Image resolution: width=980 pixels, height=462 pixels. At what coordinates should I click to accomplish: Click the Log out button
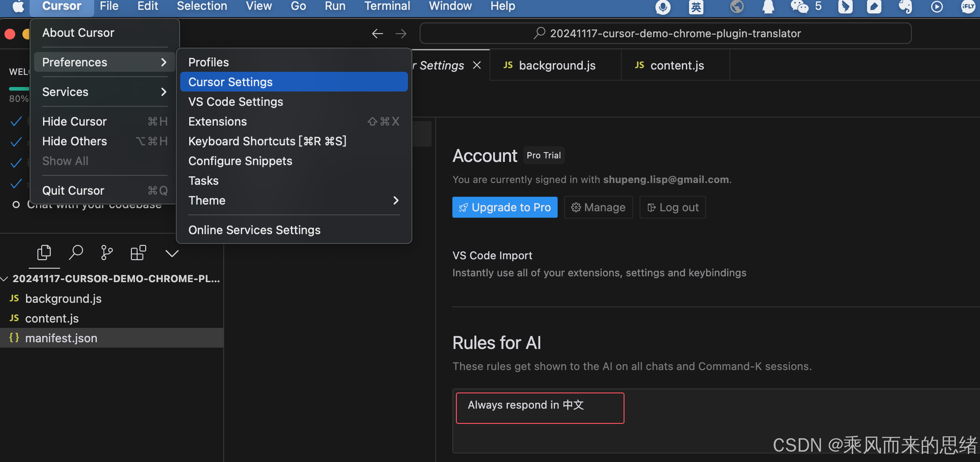pos(672,207)
